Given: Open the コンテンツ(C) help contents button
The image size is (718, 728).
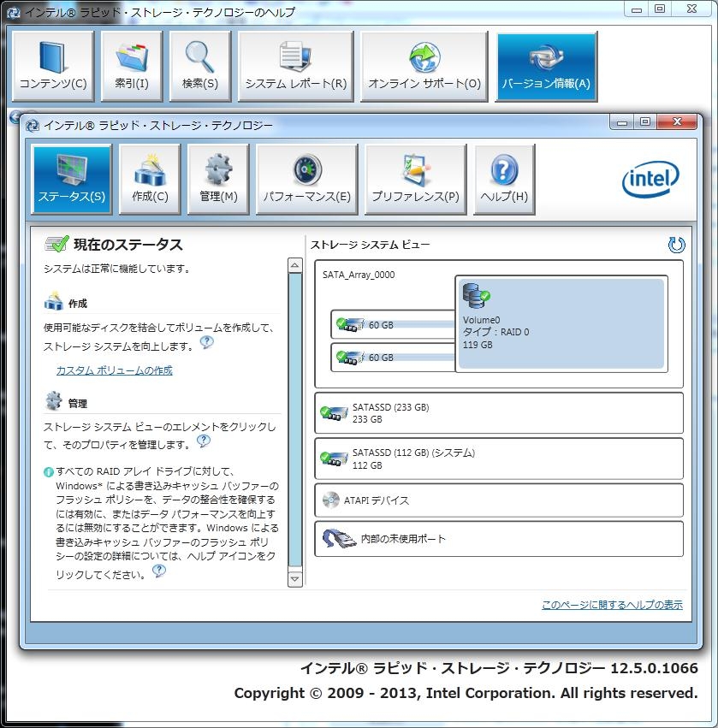Looking at the screenshot, I should (x=53, y=66).
